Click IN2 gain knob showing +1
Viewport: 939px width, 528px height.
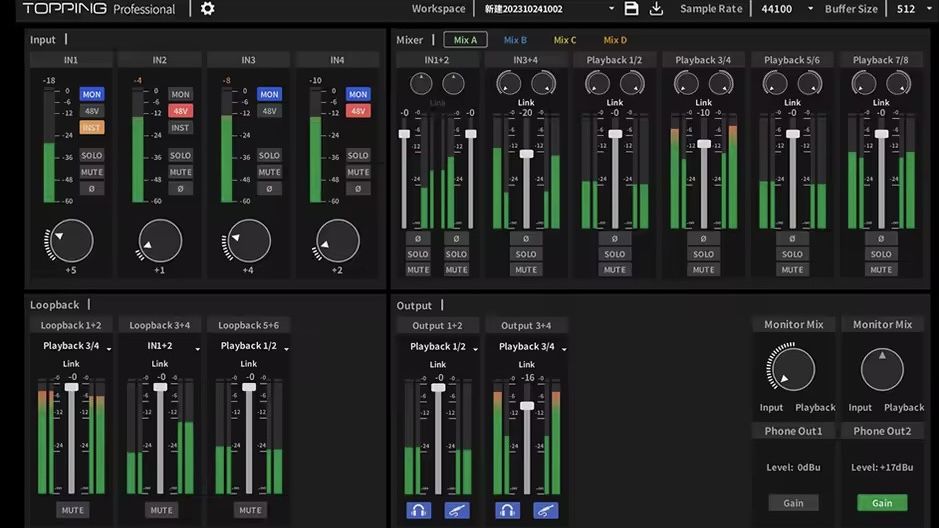159,241
